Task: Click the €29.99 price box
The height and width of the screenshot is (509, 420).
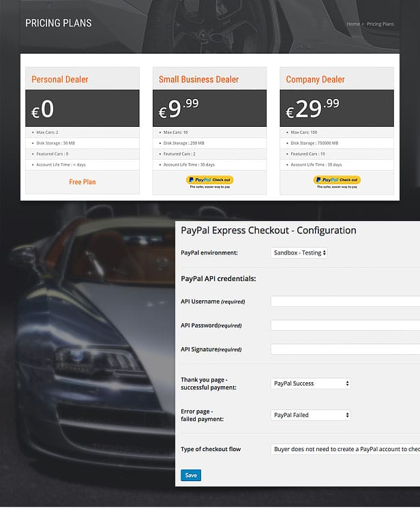Action: (337, 108)
